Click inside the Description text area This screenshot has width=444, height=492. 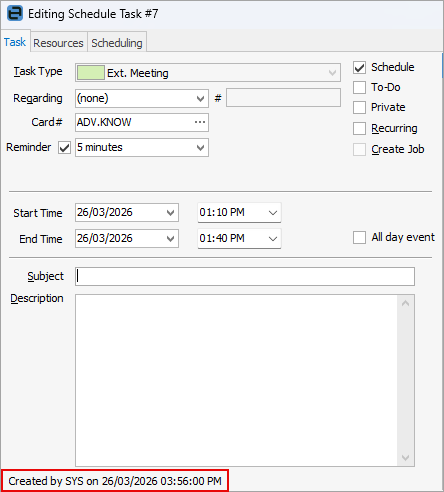click(236, 380)
